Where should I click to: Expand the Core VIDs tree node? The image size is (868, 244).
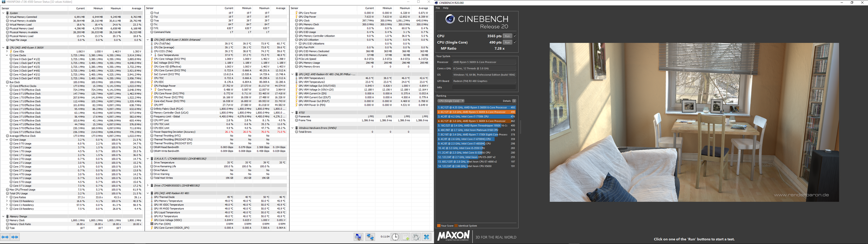pos(7,52)
